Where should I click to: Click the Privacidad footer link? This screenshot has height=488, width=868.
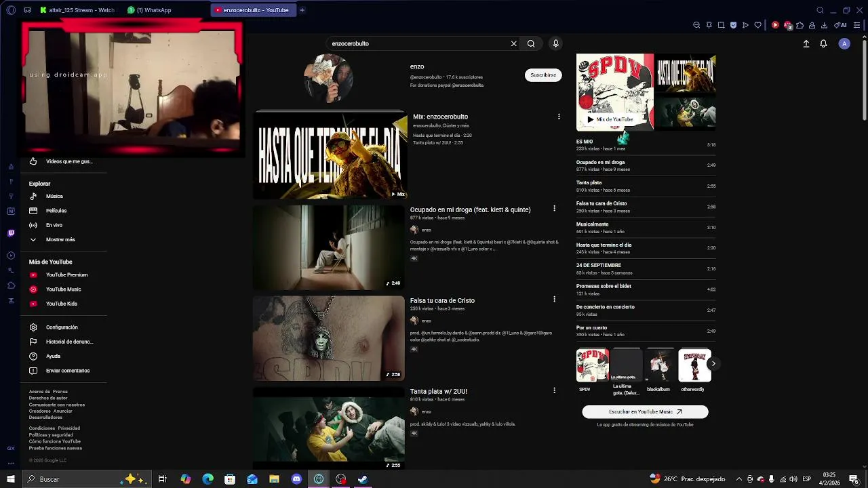[68, 428]
